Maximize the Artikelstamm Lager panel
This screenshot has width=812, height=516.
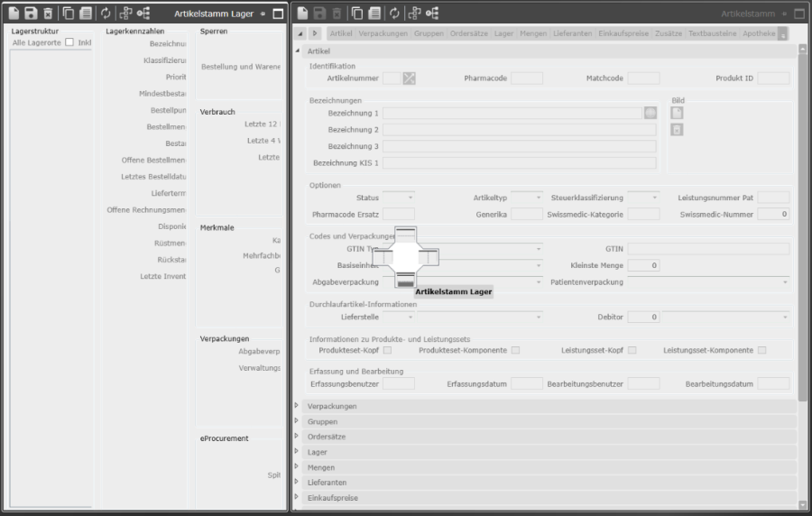[x=278, y=14]
